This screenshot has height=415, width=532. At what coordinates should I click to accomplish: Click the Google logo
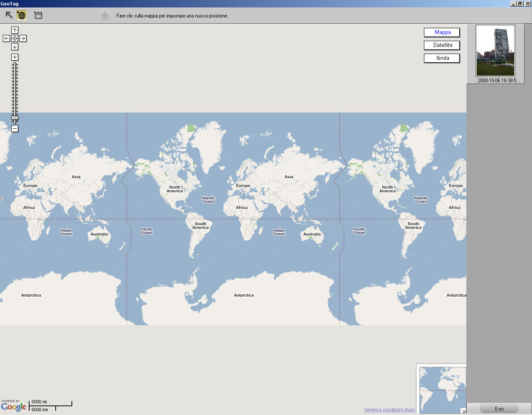tap(13, 407)
